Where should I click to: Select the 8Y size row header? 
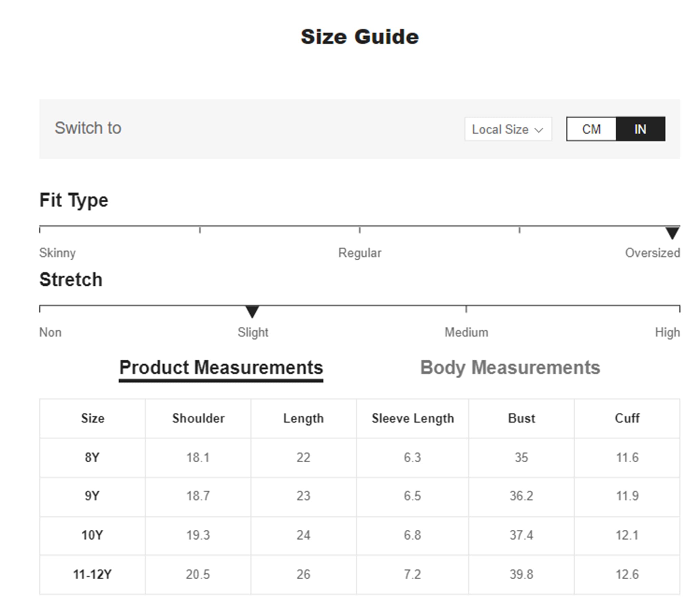pyautogui.click(x=92, y=458)
